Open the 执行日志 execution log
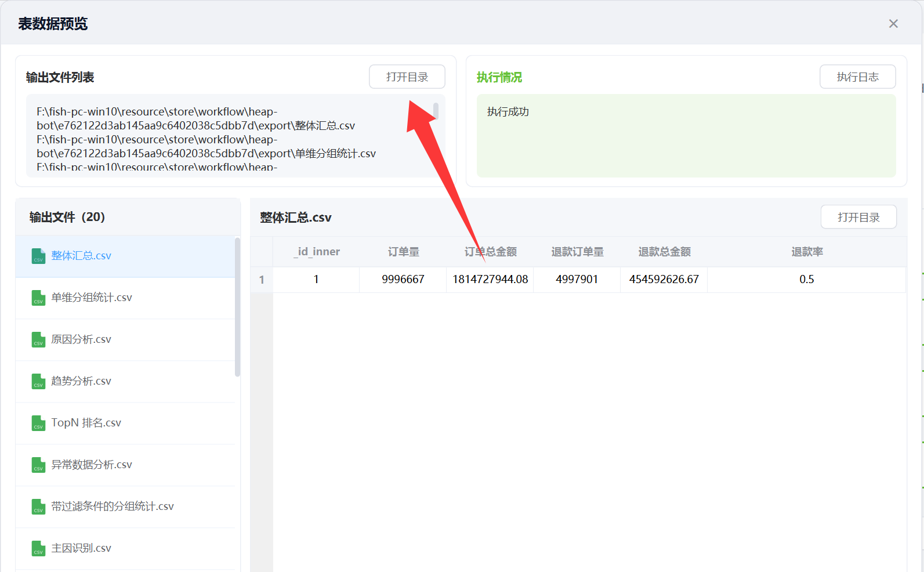The height and width of the screenshot is (572, 924). [x=857, y=77]
